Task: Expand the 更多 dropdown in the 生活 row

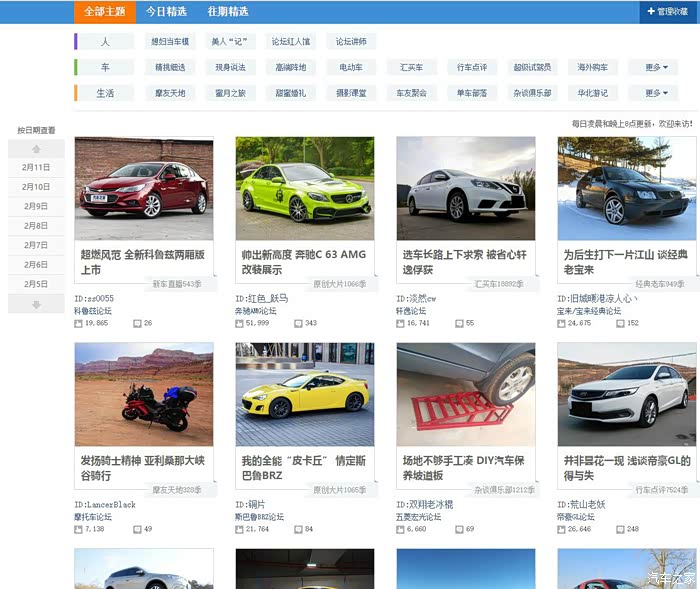Action: pyautogui.click(x=654, y=93)
